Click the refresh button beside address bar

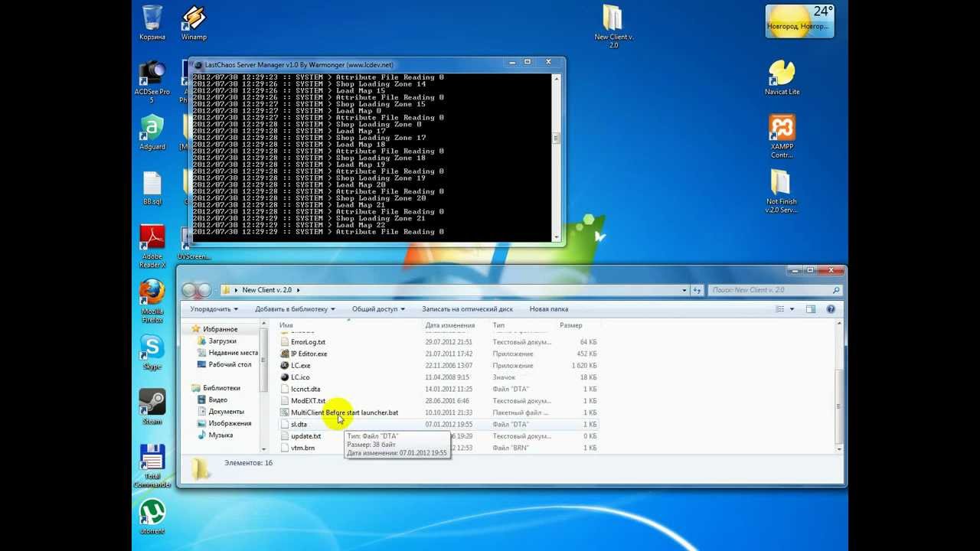(x=697, y=290)
